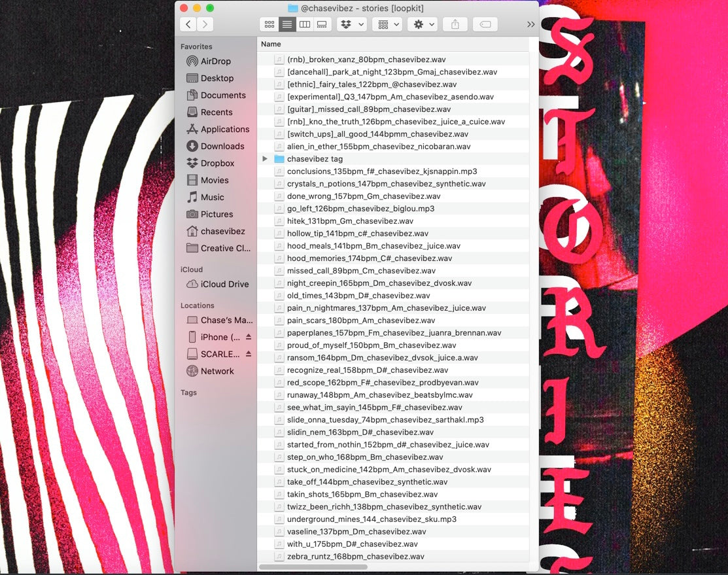The height and width of the screenshot is (575, 728).
Task: Select Chase's Mac in Locations
Action: [220, 320]
